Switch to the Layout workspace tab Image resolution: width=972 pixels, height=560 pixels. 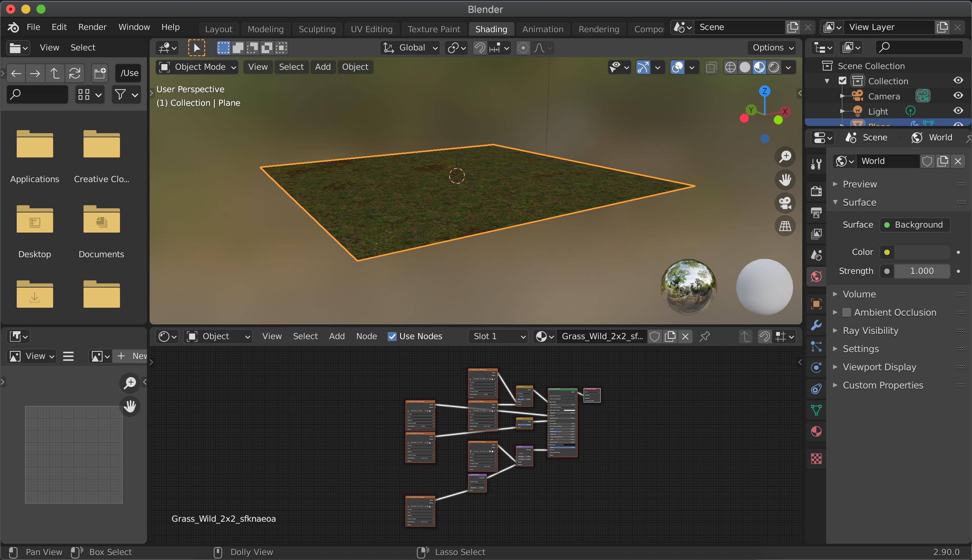point(219,29)
